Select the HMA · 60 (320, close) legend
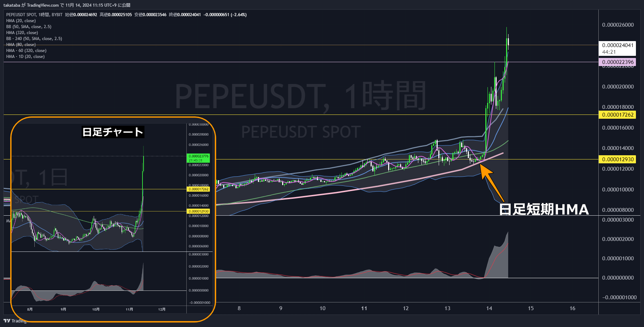Image resolution: width=644 pixels, height=327 pixels. tap(26, 51)
